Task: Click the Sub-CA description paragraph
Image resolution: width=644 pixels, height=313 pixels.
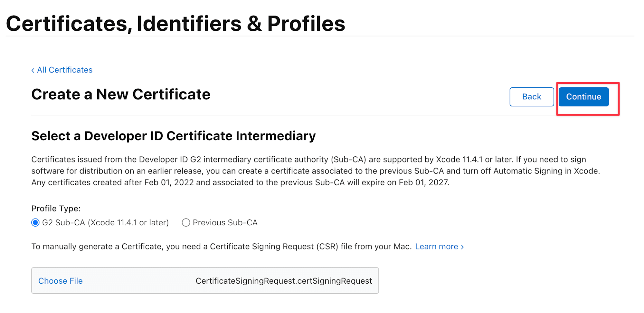Action: pyautogui.click(x=316, y=171)
